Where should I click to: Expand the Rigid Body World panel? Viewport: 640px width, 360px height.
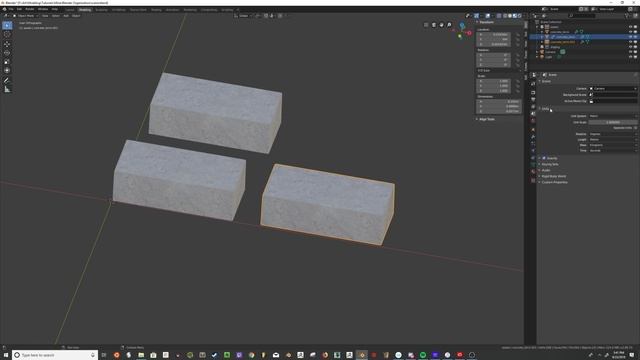[553, 176]
